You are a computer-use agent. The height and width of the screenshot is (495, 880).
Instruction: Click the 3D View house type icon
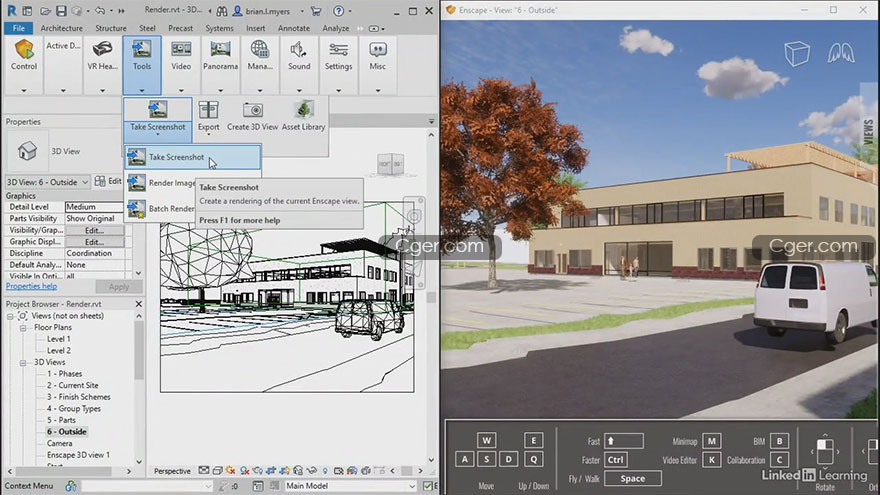click(27, 151)
